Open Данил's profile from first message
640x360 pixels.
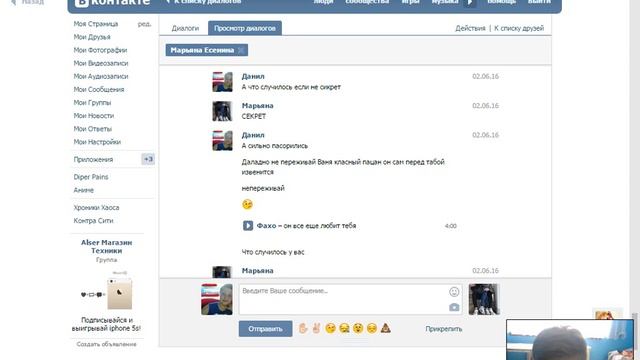click(x=253, y=76)
